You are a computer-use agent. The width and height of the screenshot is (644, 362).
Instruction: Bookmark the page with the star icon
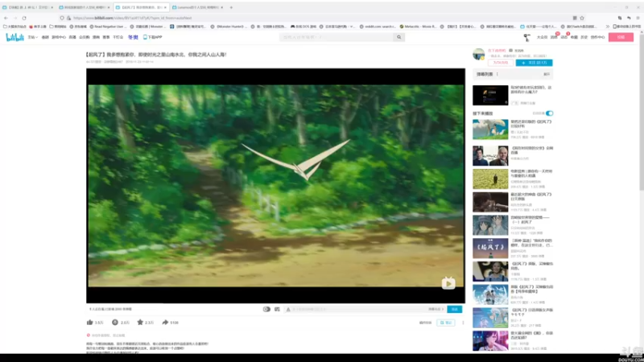(x=582, y=18)
